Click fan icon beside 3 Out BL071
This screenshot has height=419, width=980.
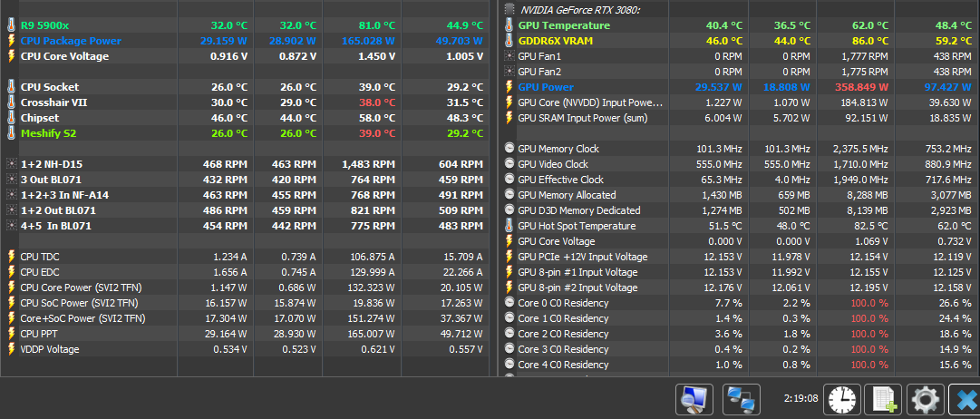[x=11, y=180]
